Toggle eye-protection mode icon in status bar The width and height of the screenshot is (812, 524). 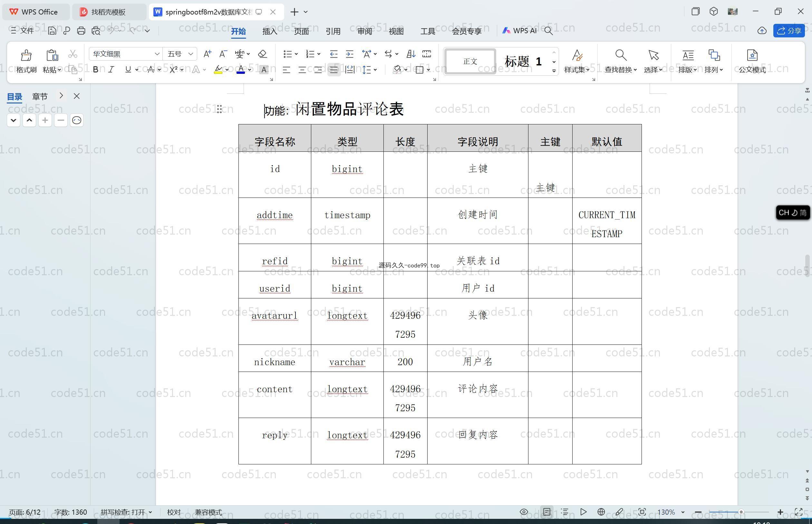[524, 512]
